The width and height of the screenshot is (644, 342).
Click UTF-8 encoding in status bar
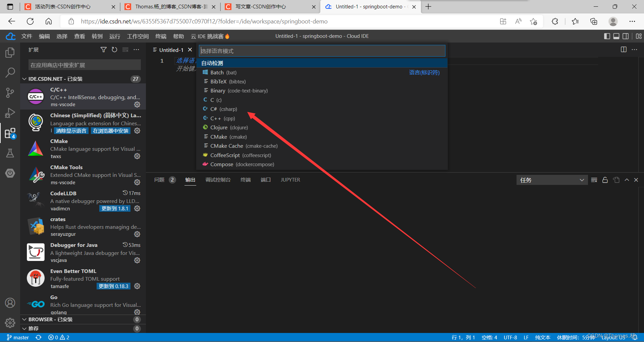click(x=510, y=337)
